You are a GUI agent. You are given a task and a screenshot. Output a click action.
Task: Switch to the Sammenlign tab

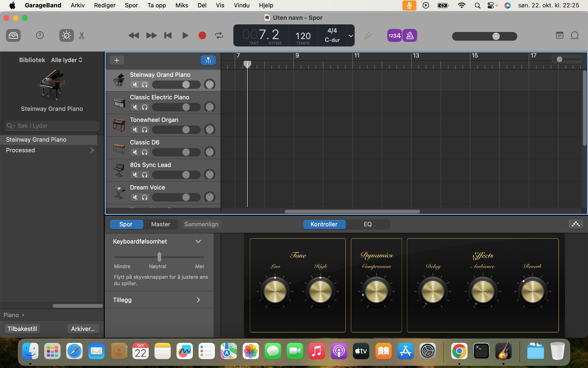click(201, 224)
